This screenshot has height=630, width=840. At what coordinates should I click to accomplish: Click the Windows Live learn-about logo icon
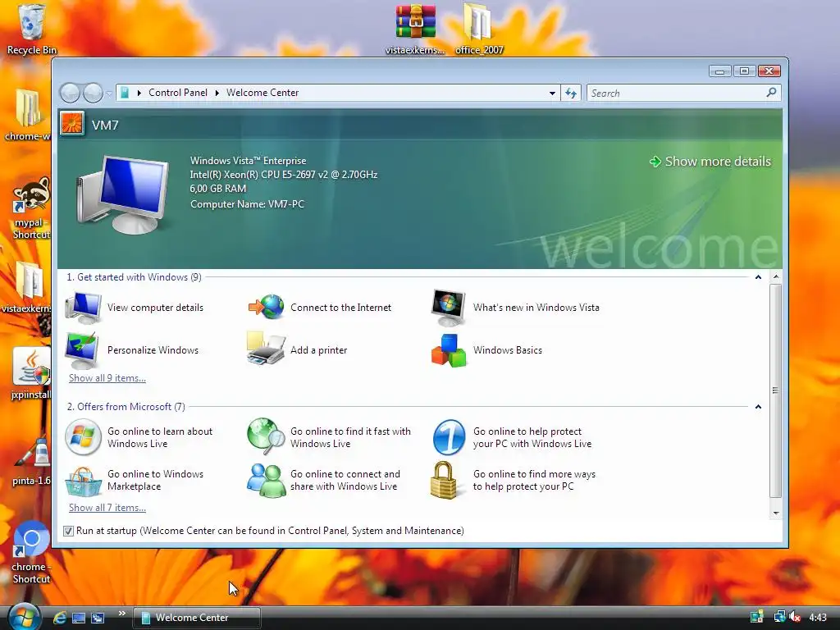[x=83, y=437]
